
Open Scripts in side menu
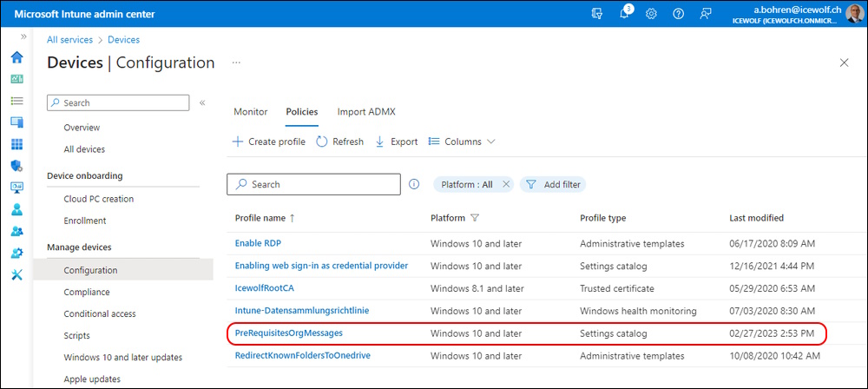coord(77,336)
